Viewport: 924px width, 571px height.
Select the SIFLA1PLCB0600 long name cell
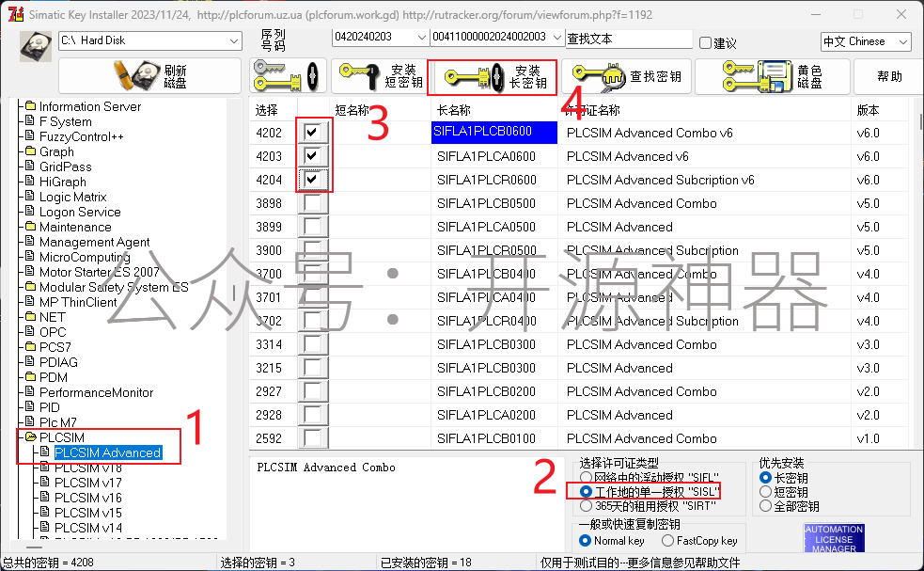coord(493,132)
